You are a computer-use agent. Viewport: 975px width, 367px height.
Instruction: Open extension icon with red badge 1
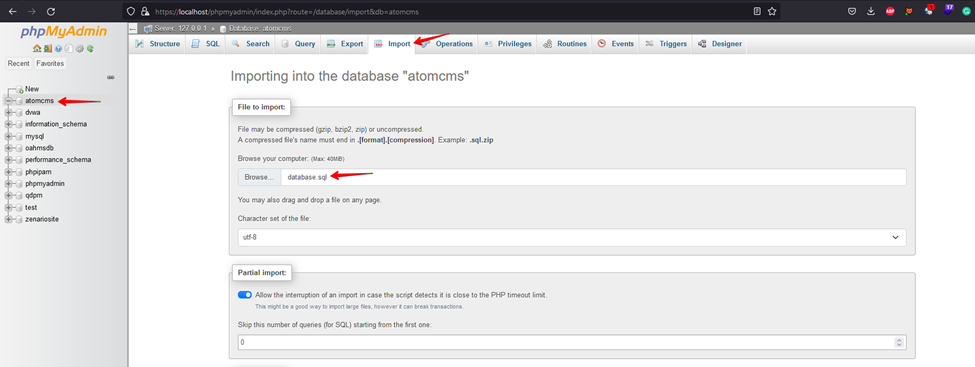click(929, 10)
